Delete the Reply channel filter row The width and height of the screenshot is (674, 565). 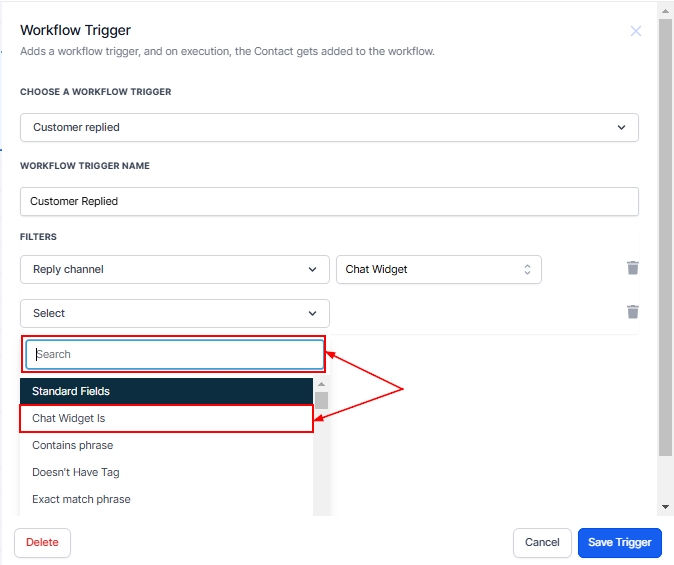632,268
